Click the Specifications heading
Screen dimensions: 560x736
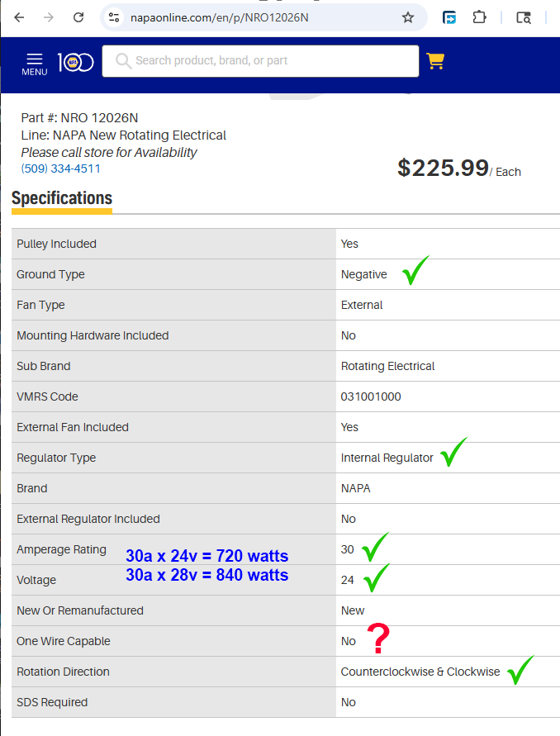(62, 198)
